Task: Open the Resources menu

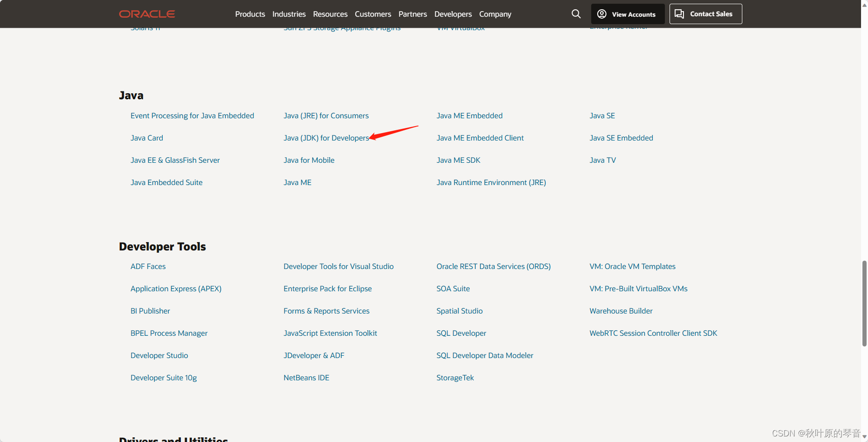Action: (x=330, y=14)
